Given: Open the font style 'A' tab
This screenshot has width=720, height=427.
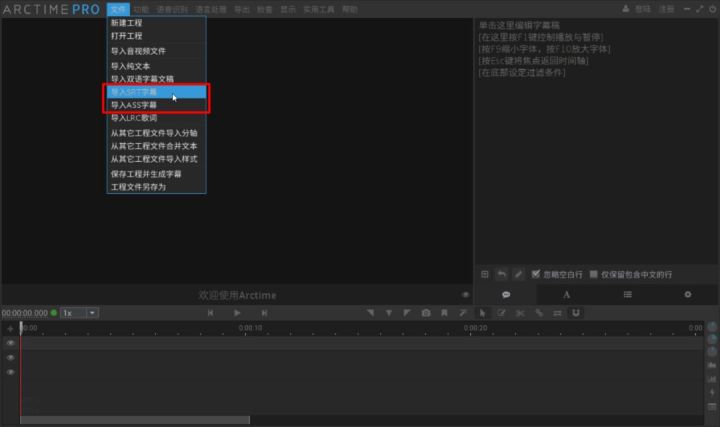Looking at the screenshot, I should pos(566,295).
